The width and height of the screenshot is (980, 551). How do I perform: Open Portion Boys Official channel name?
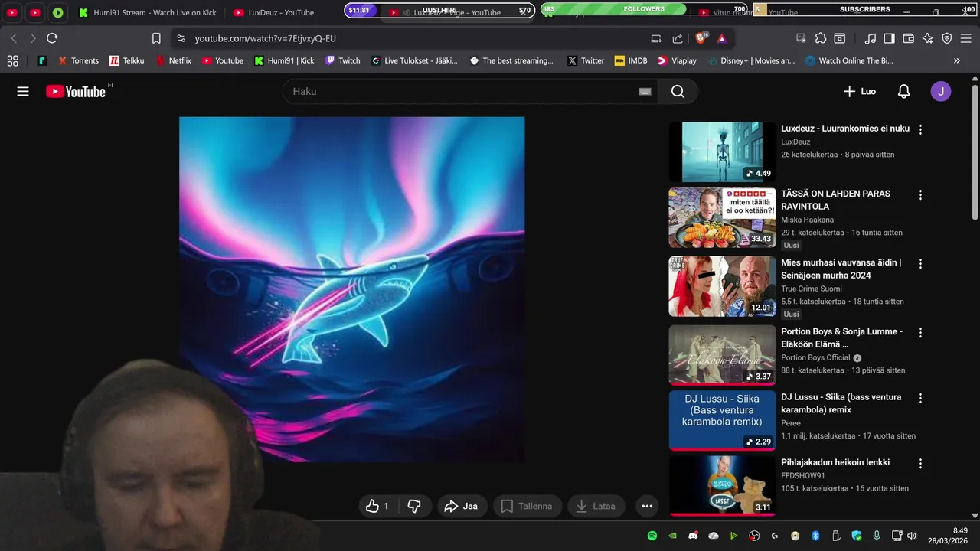point(816,357)
